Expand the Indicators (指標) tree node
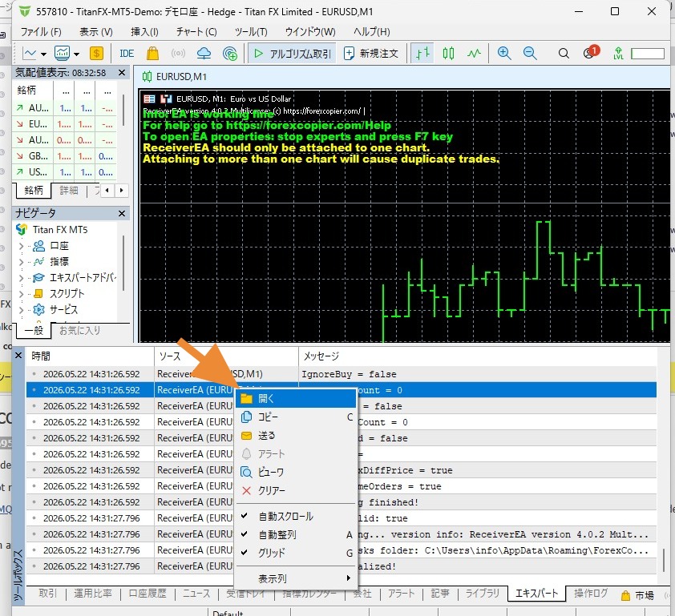This screenshot has height=616, width=675. [21, 262]
